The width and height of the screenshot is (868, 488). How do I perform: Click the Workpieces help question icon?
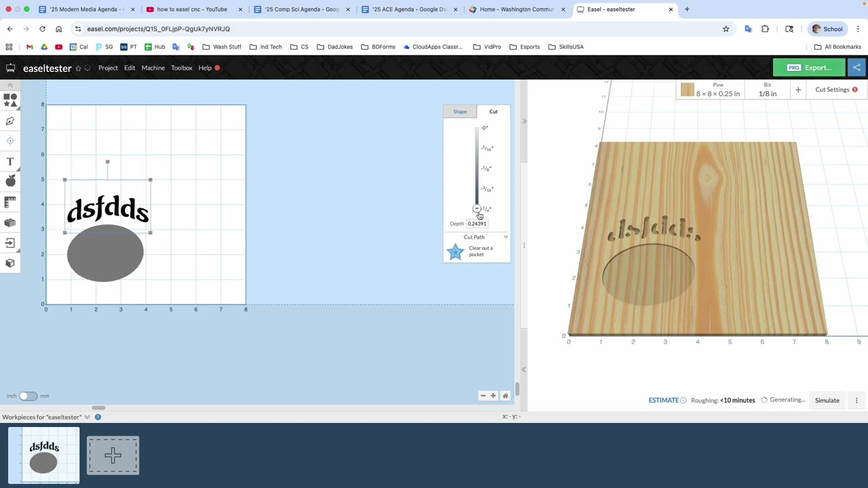[98, 417]
